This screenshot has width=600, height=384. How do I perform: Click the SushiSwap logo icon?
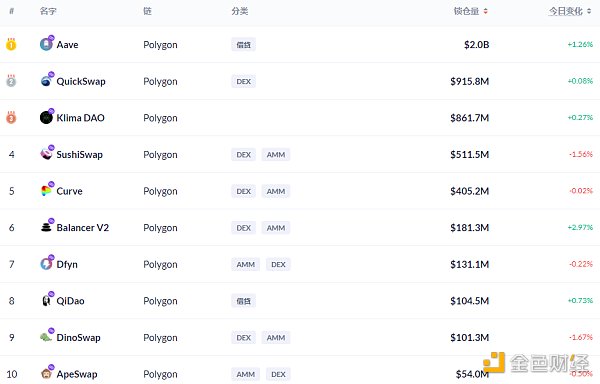point(46,154)
